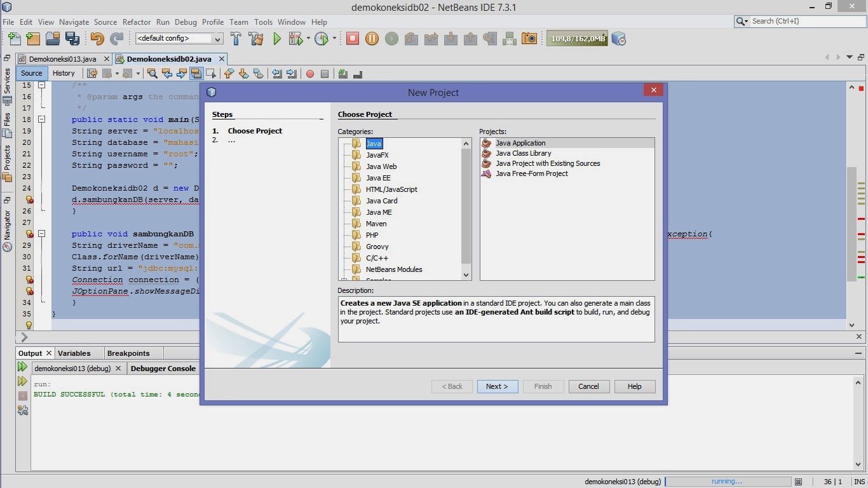
Task: Open the Debug Project dropdown arrow
Action: click(x=308, y=39)
